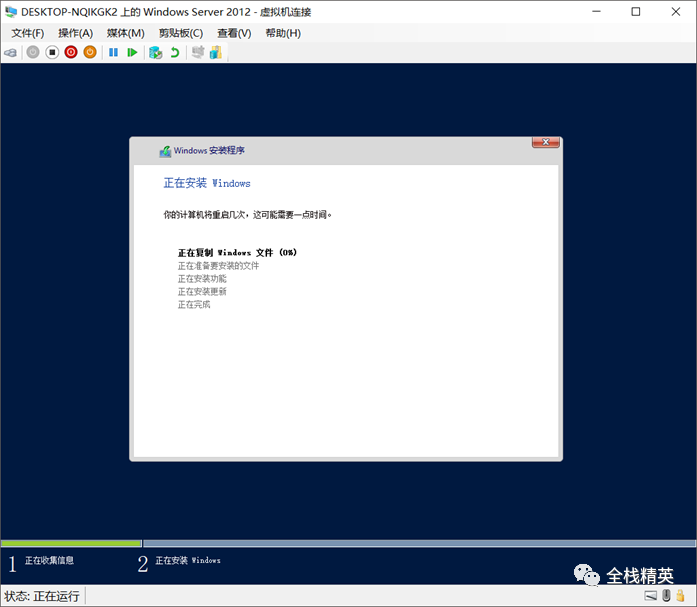Click the Share/resources toolbar icon
Image resolution: width=697 pixels, height=607 pixels.
pyautogui.click(x=216, y=52)
